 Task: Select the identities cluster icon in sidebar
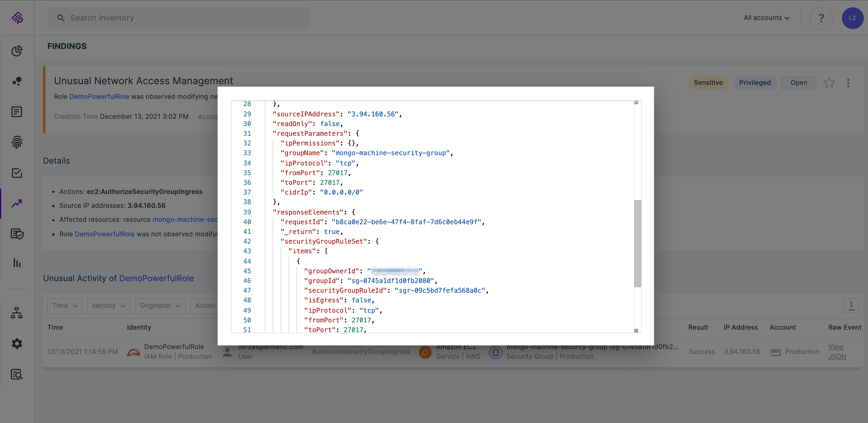click(x=17, y=81)
